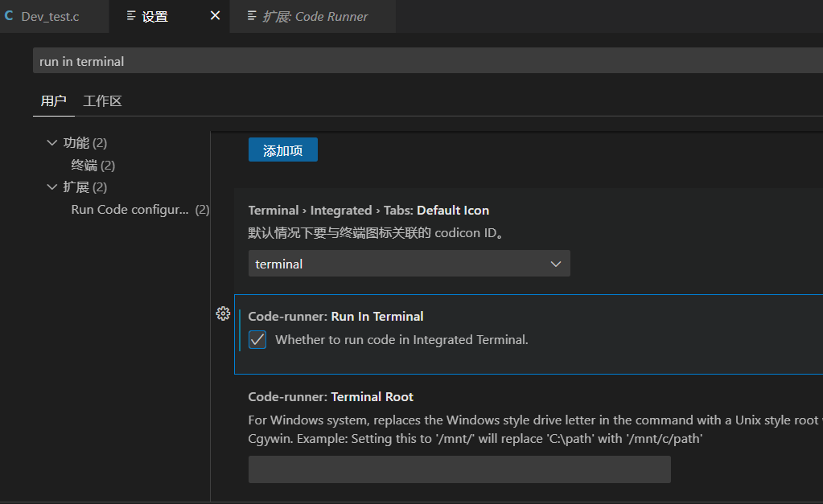Close the 设置 tab
Screen dimensions: 823x504
[215, 16]
